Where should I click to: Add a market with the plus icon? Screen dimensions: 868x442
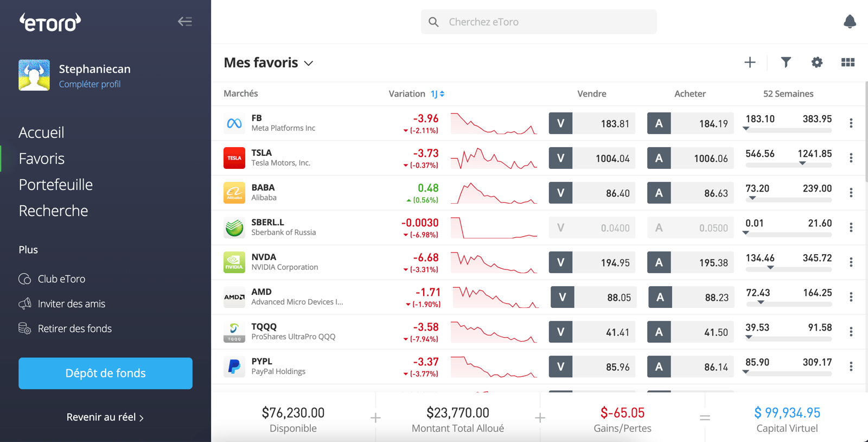point(750,62)
